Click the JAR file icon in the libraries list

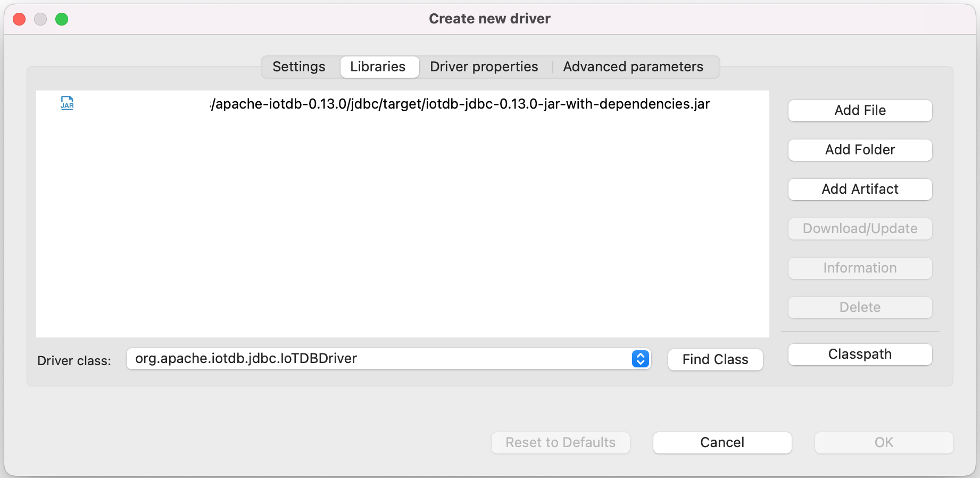pyautogui.click(x=67, y=103)
